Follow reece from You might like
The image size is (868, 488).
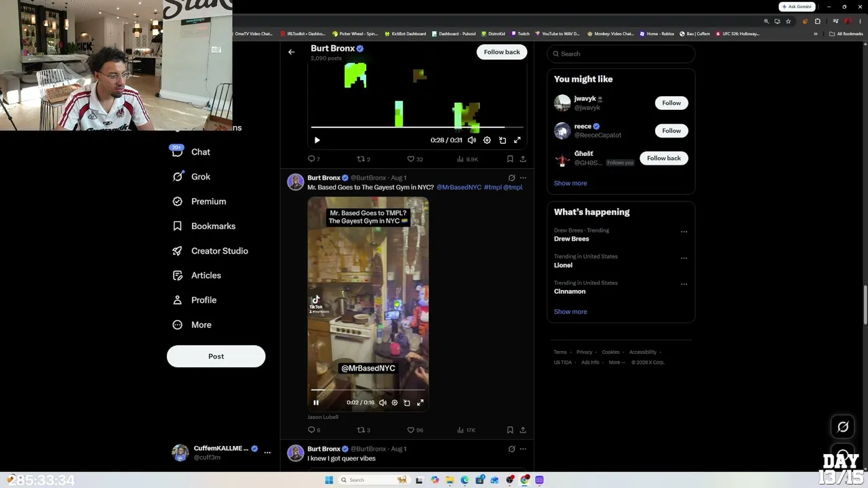671,131
